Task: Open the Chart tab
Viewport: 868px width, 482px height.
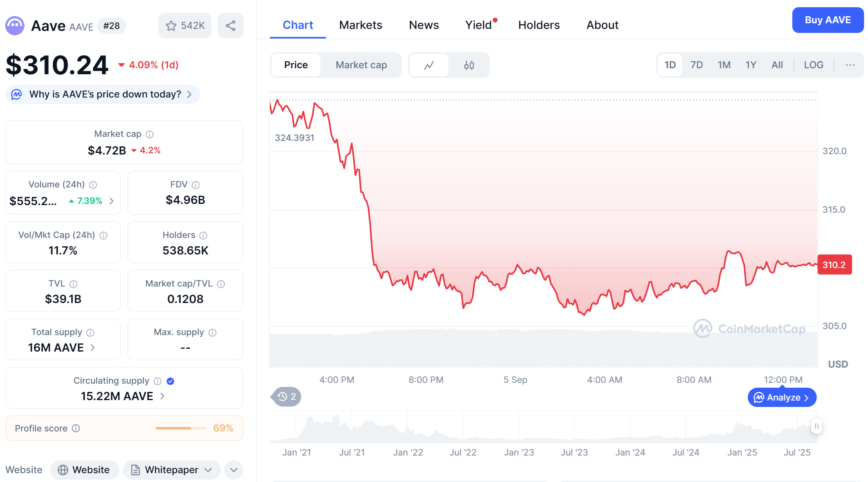Action: click(x=298, y=25)
